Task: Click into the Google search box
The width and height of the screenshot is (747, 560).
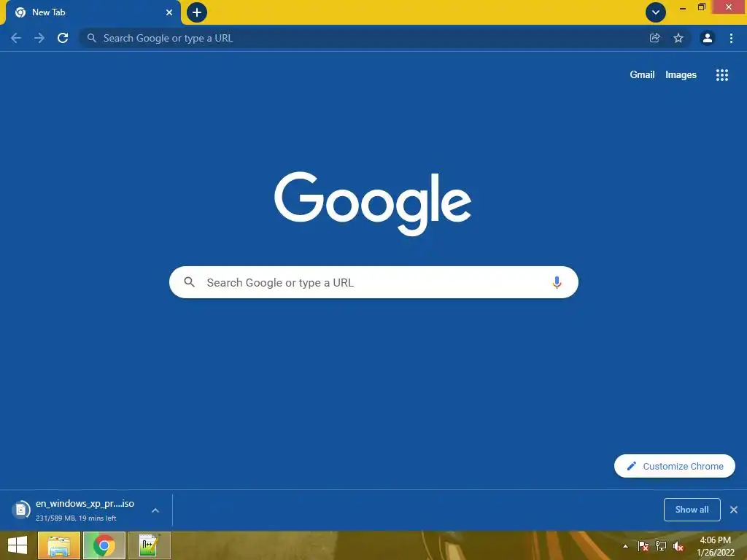Action: coord(373,282)
